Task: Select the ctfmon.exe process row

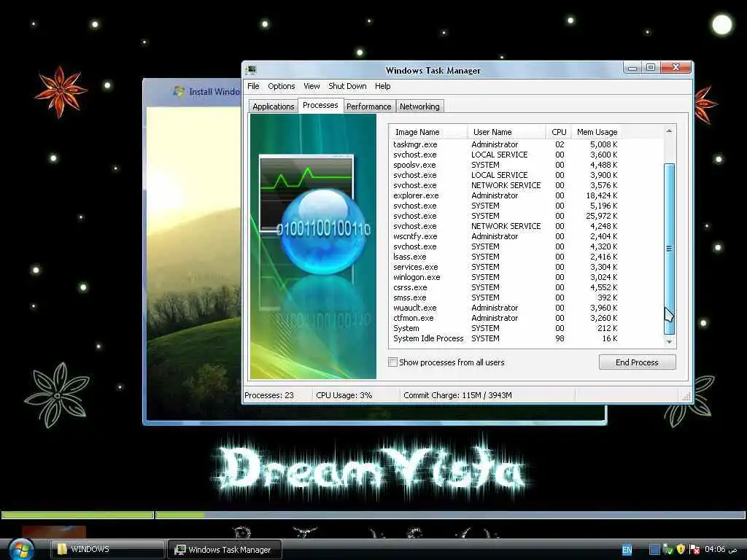Action: 506,318
